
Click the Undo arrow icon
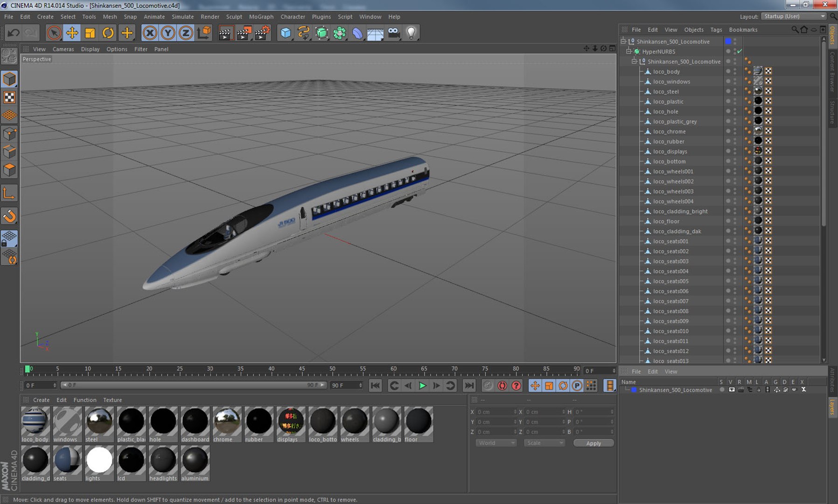click(x=14, y=33)
